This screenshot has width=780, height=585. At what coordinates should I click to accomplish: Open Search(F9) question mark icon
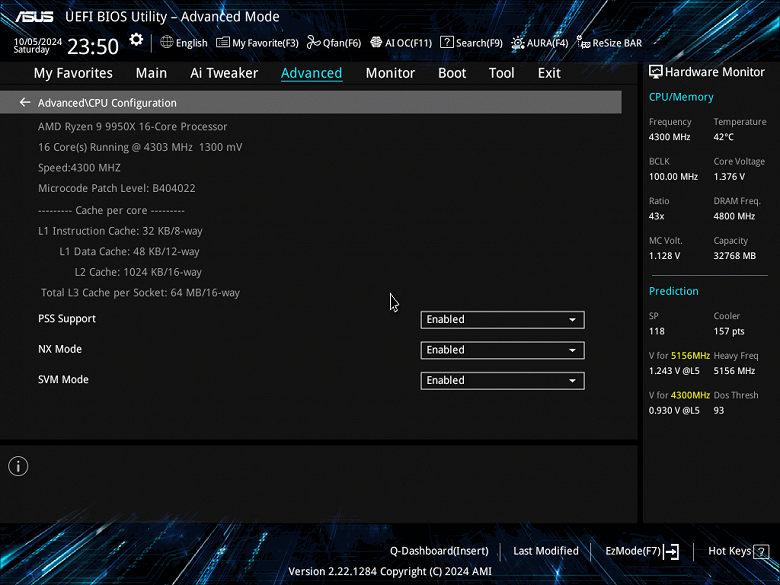447,42
